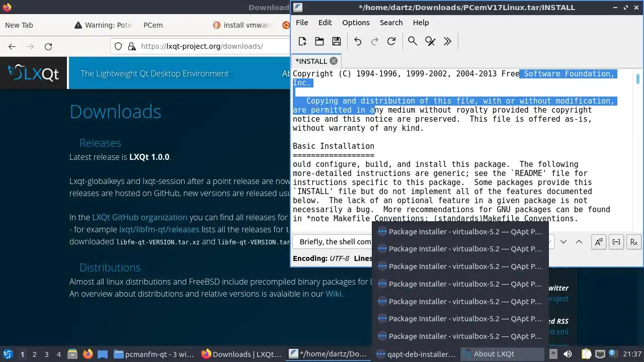Open the clipboard manager tray icon
Image resolution: width=644 pixels, height=362 pixels.
(x=586, y=354)
